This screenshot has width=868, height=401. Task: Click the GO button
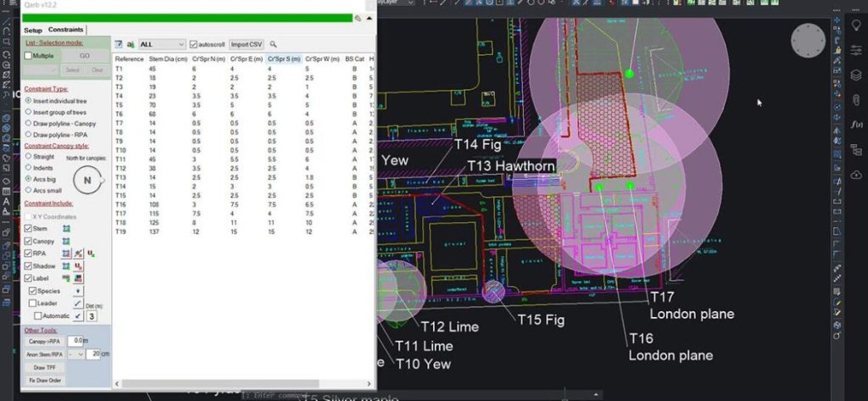(85, 56)
